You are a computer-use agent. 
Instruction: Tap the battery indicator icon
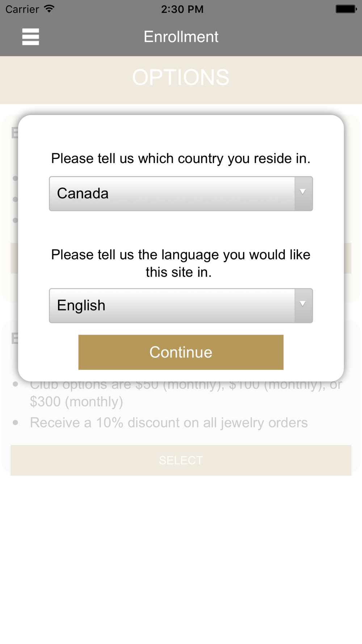346,9
